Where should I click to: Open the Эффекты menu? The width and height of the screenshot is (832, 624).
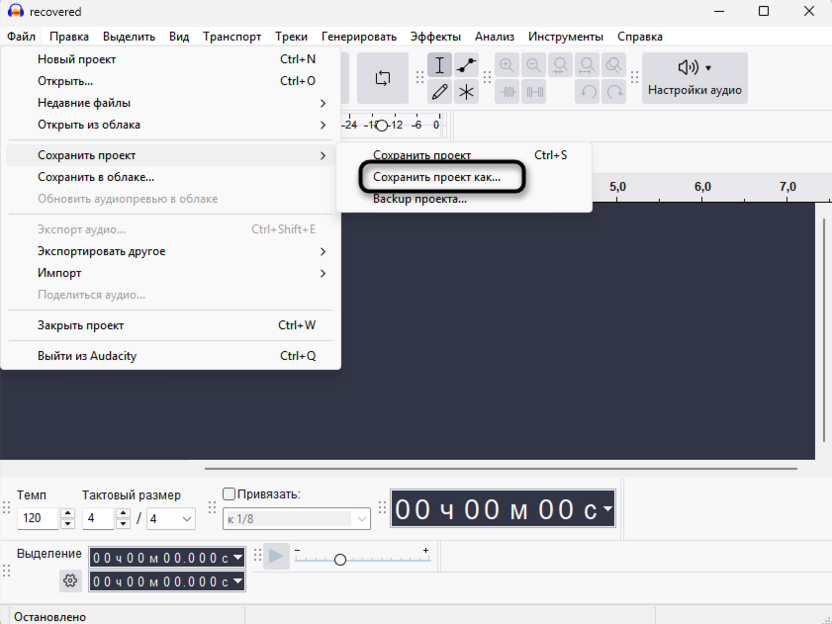[x=436, y=36]
